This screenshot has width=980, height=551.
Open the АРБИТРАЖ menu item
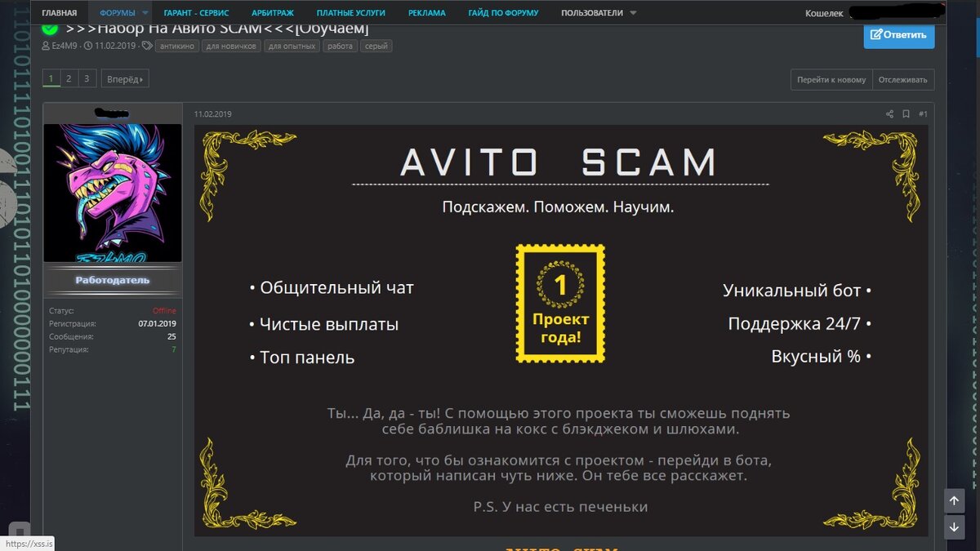[x=273, y=13]
